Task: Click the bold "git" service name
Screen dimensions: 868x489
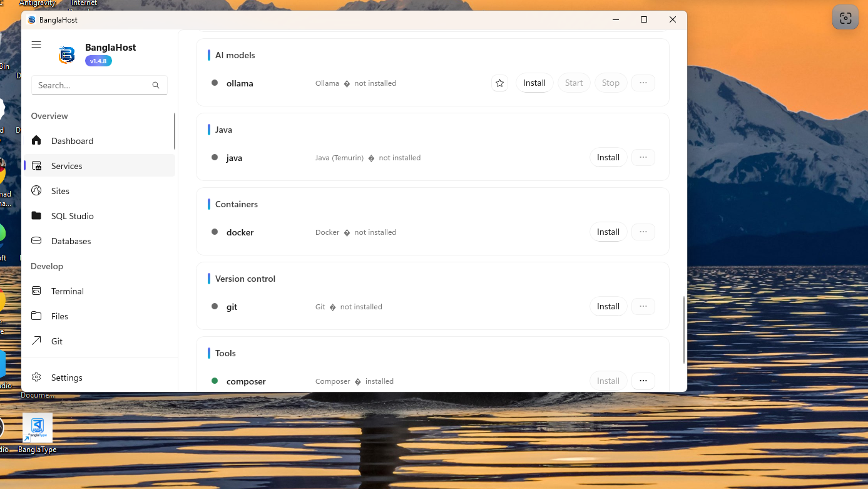Action: [x=232, y=307]
